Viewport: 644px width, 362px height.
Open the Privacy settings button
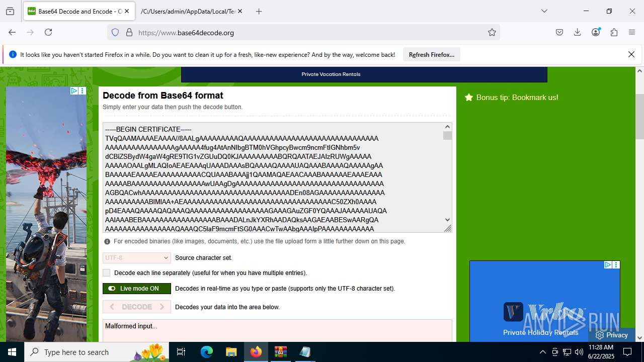(612, 335)
